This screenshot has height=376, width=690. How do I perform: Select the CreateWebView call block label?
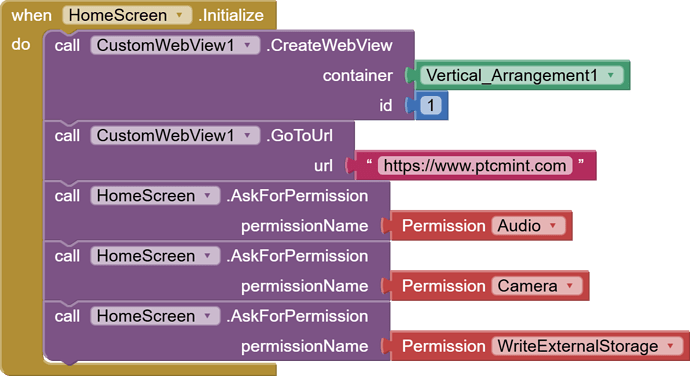point(329,45)
